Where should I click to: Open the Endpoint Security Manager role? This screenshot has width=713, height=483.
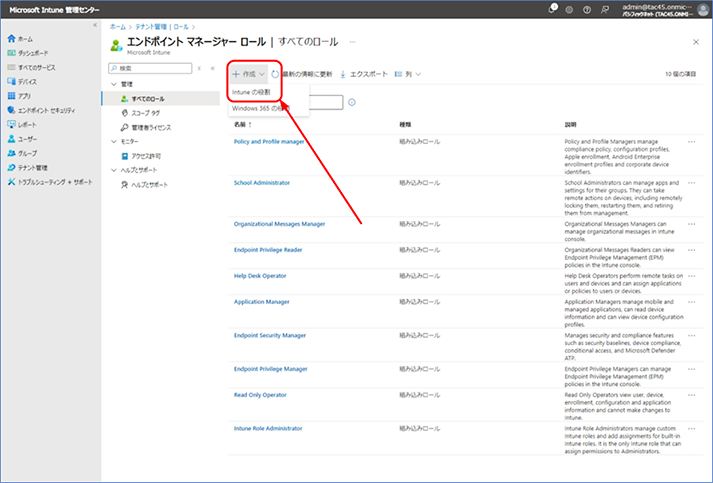(270, 335)
